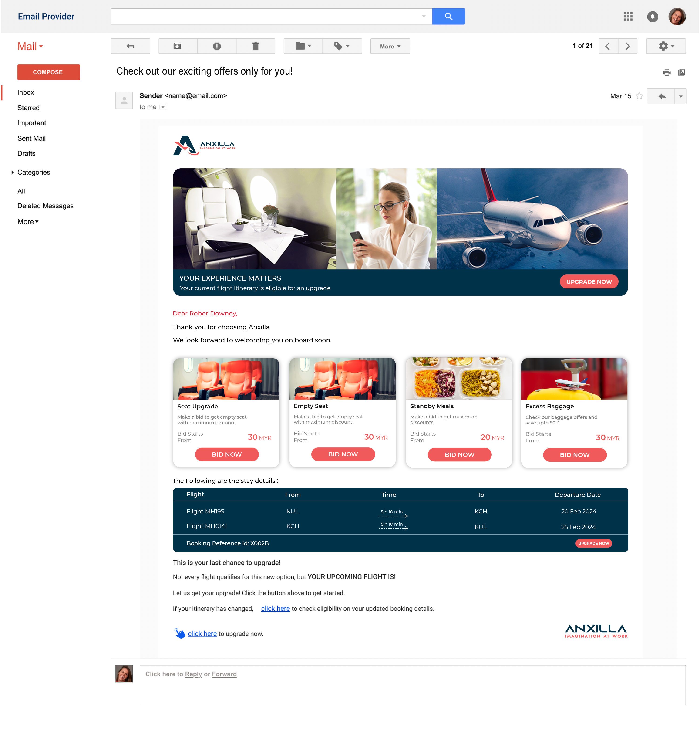Open the Labels tag dropdown

pos(342,46)
